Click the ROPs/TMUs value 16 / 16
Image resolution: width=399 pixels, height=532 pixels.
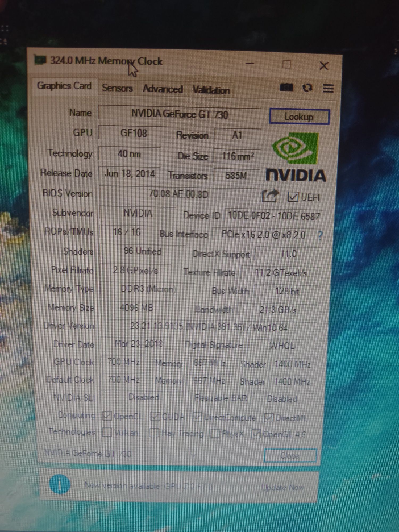point(127,232)
